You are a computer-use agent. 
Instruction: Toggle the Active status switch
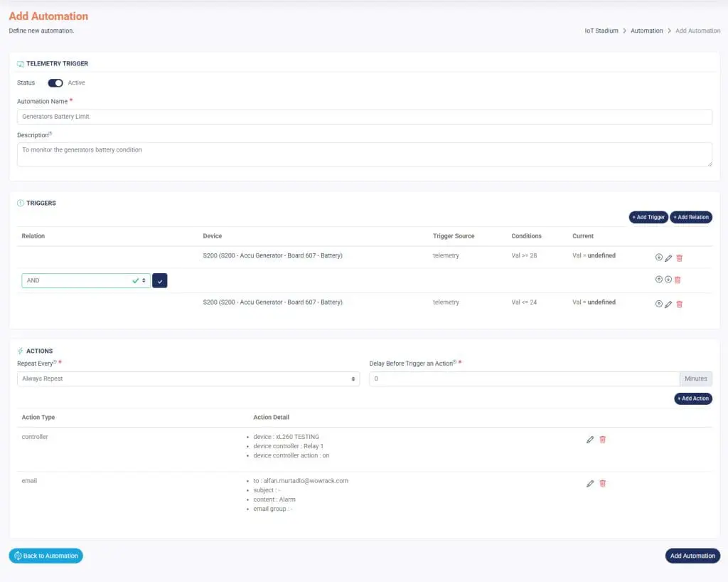(x=55, y=83)
